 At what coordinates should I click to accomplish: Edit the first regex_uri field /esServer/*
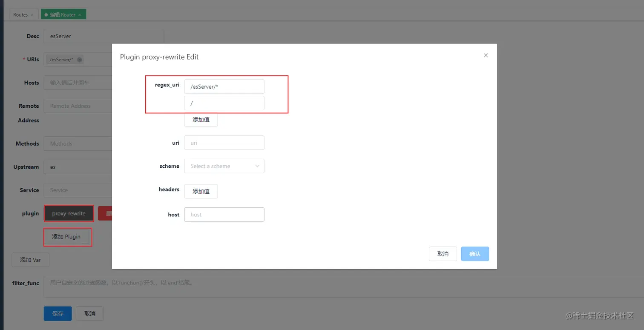click(x=224, y=87)
